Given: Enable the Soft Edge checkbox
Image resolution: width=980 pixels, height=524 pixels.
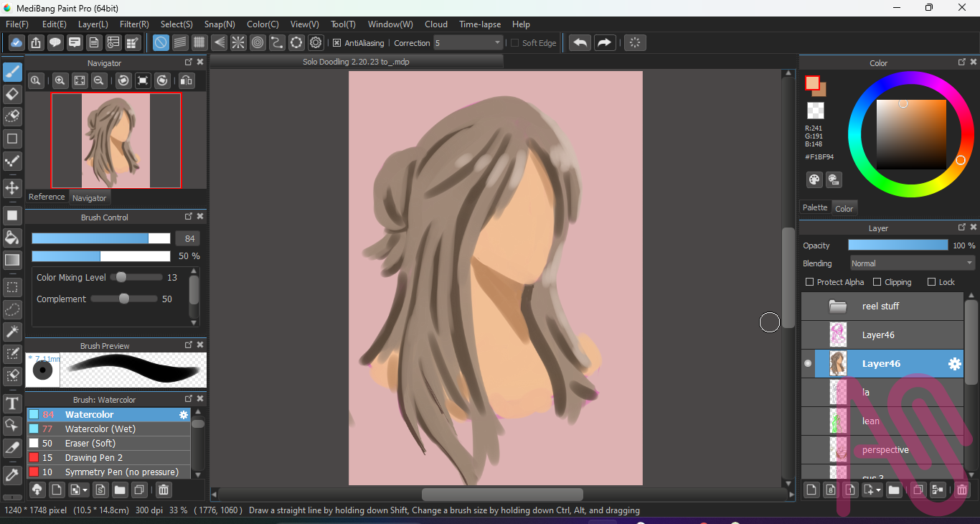Looking at the screenshot, I should [x=514, y=43].
